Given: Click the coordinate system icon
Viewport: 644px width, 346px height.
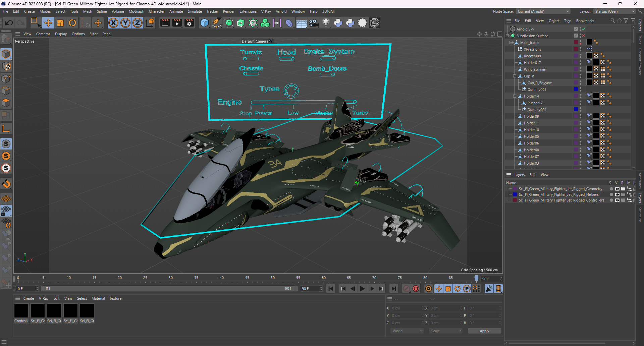Looking at the screenshot, I should click(150, 23).
